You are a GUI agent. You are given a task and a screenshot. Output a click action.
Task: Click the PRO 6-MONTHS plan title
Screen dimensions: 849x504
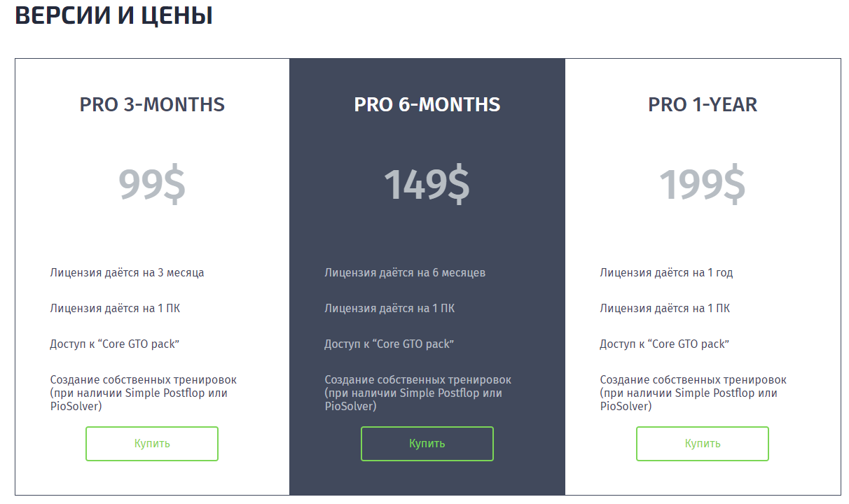click(427, 104)
